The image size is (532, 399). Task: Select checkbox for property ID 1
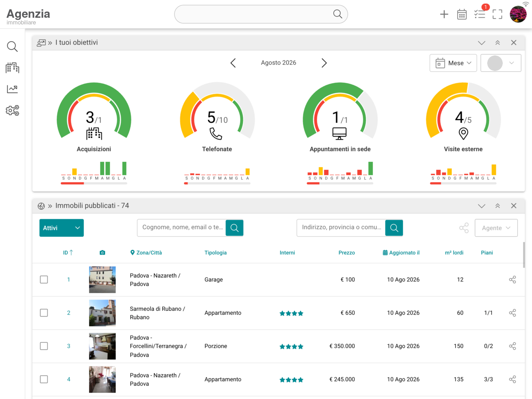(x=44, y=280)
